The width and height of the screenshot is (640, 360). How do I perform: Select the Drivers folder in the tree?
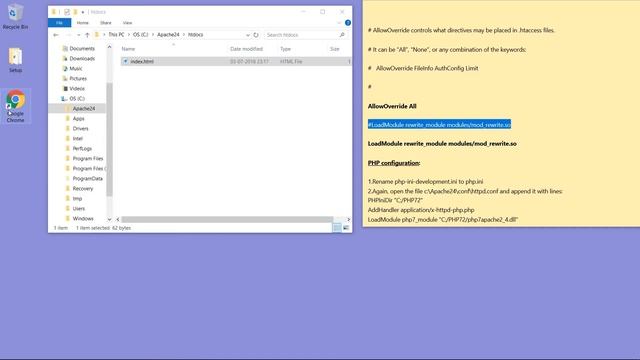click(x=80, y=129)
